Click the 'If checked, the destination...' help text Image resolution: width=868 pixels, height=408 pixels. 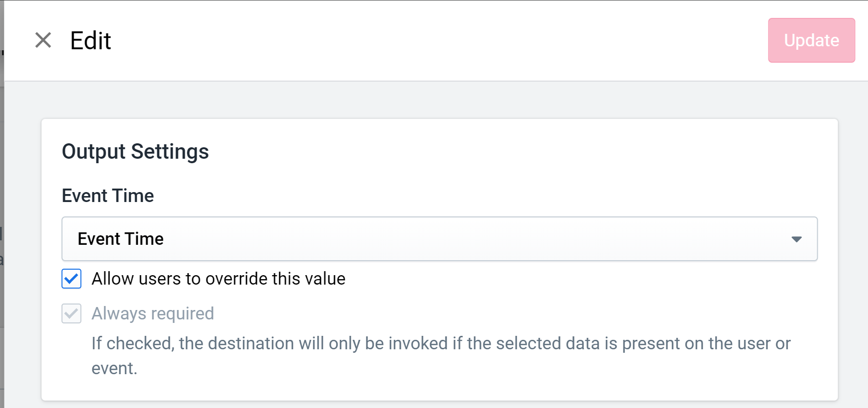point(441,355)
